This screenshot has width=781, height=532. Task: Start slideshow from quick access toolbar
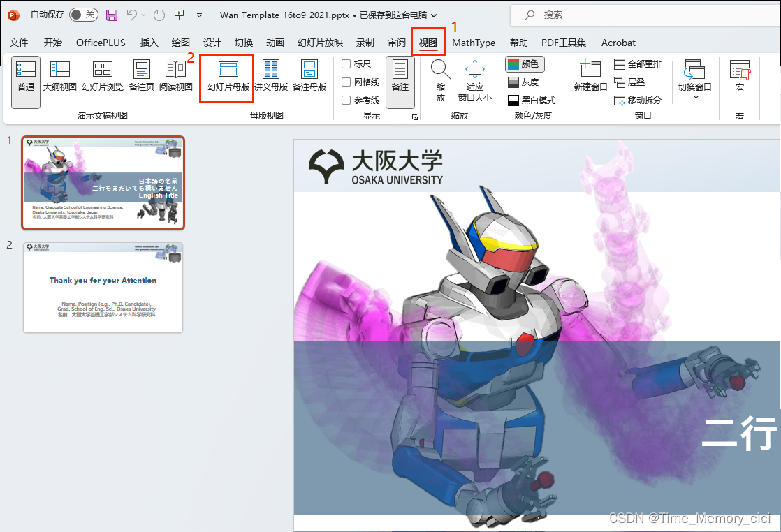(x=180, y=15)
